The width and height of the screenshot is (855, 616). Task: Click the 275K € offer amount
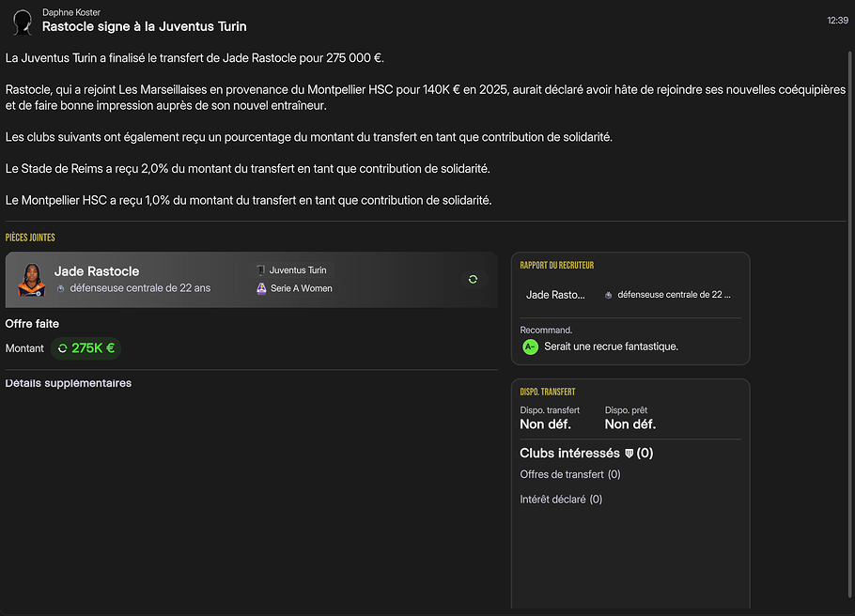[93, 348]
